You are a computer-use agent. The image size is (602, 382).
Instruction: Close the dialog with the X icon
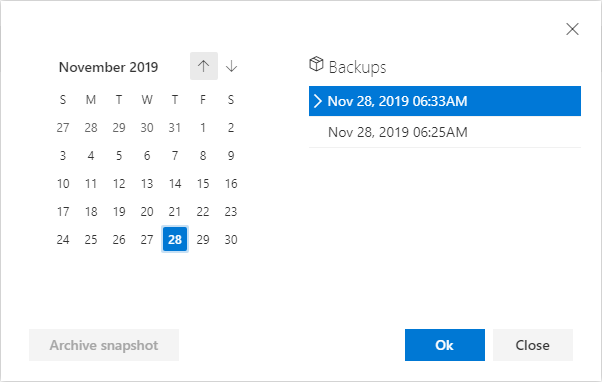[572, 29]
